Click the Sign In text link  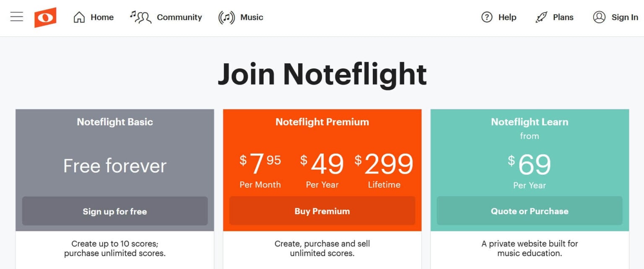625,17
